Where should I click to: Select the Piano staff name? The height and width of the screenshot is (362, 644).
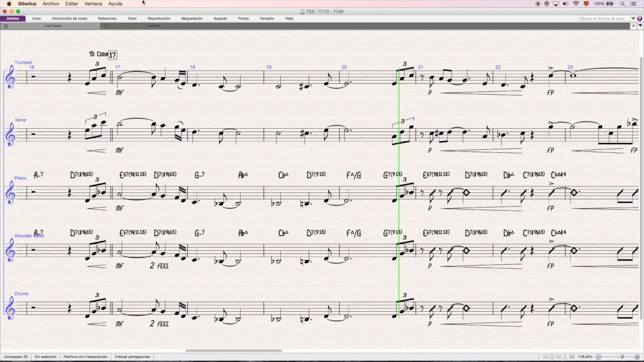tap(20, 178)
